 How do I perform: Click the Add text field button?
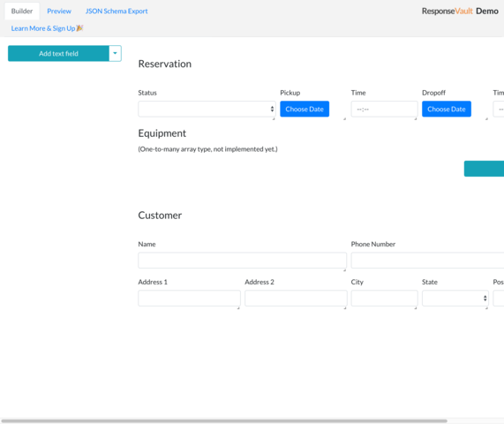(58, 53)
